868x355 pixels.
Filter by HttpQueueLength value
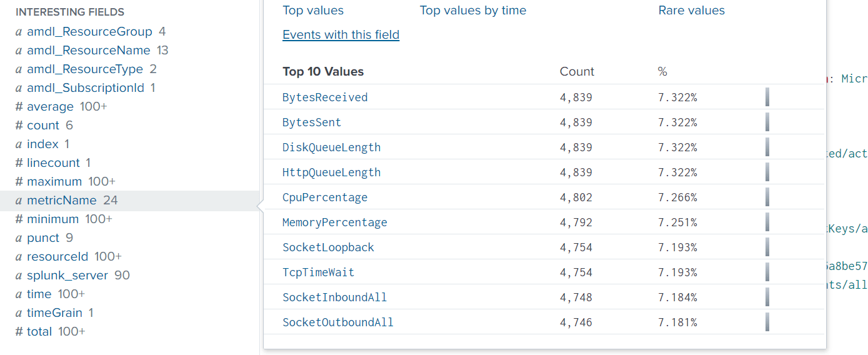tap(332, 172)
